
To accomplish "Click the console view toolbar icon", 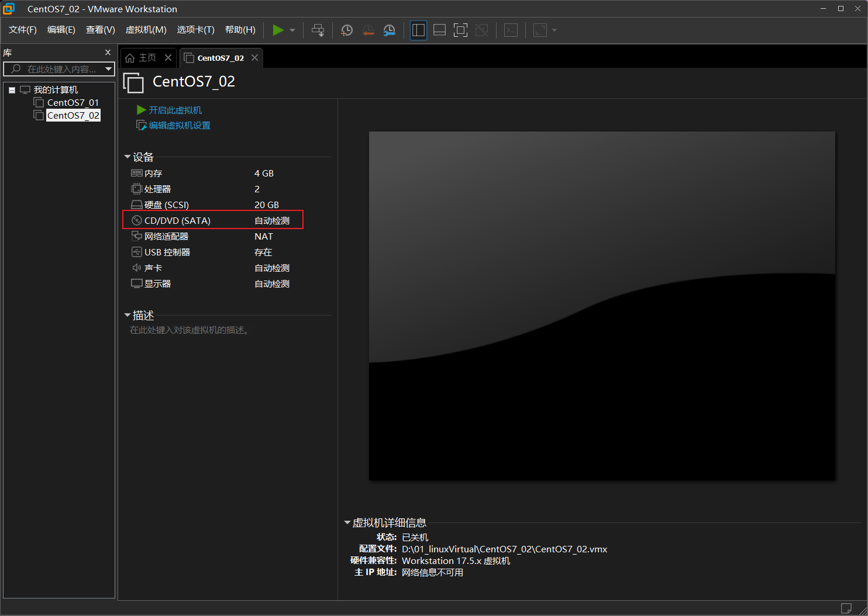I will (x=511, y=30).
